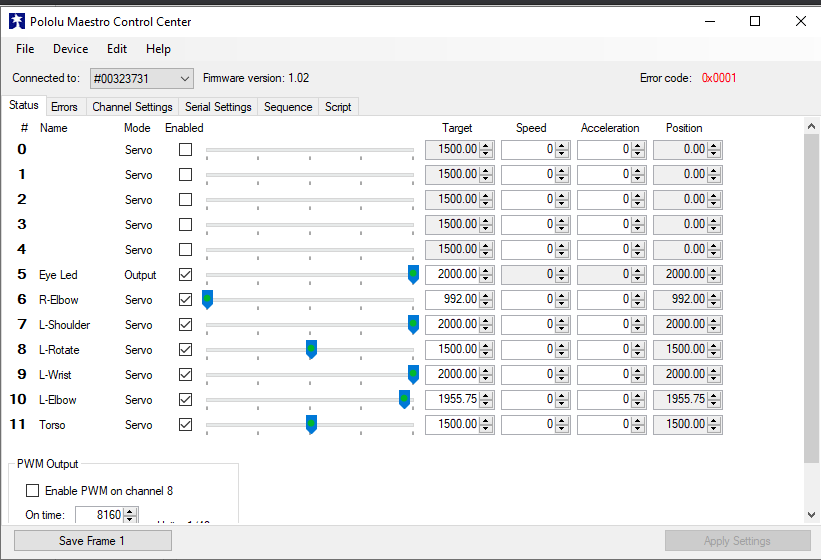Click the Firmware version 1.02 text
821x560 pixels.
coord(256,78)
